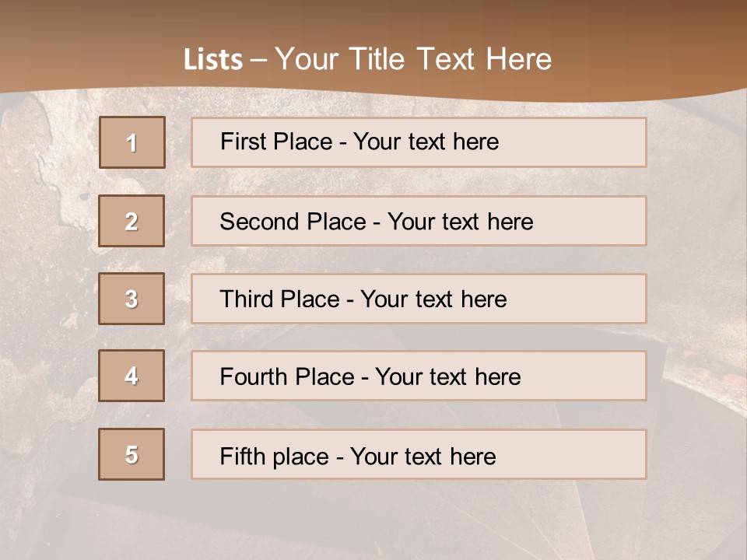
Task: Click the blank right end of the Third Place bar
Action: click(x=591, y=299)
